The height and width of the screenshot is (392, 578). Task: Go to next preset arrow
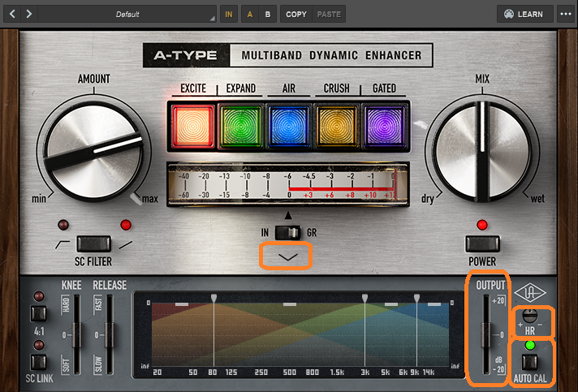30,14
